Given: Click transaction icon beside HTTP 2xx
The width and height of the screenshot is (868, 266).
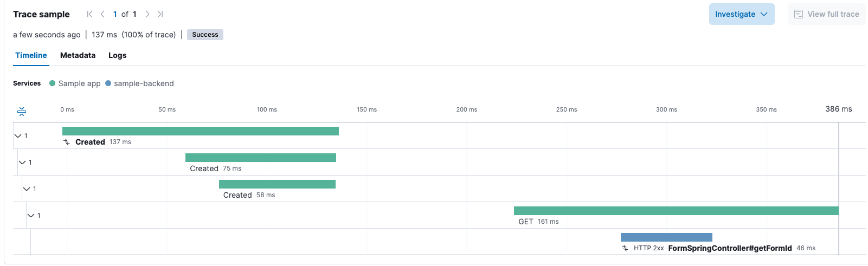Looking at the screenshot, I should [x=625, y=248].
